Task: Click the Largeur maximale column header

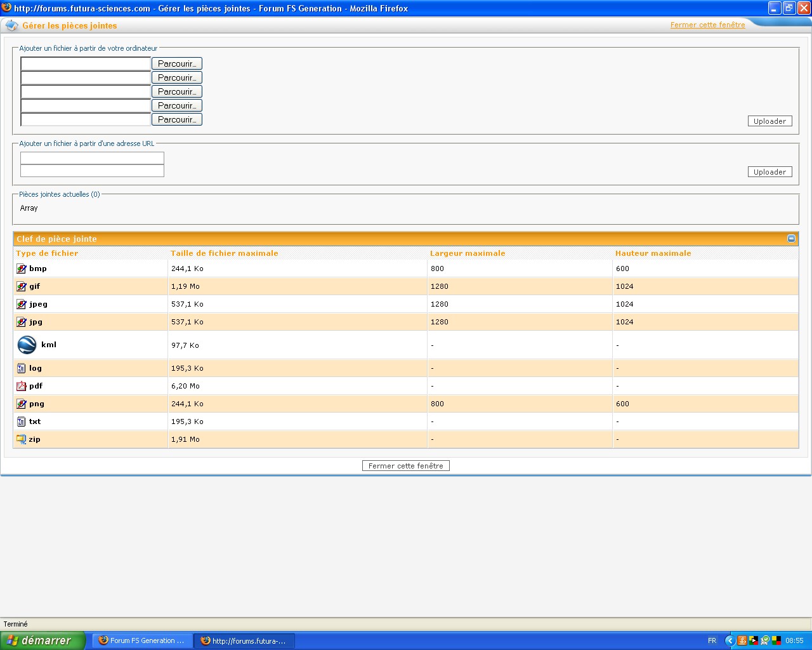Action: pyautogui.click(x=468, y=253)
